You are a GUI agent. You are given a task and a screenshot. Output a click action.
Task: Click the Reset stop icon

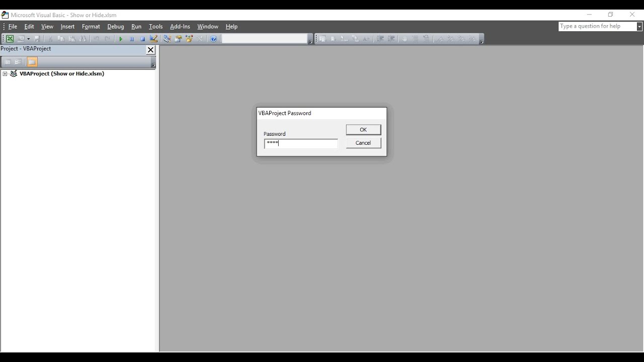(142, 39)
